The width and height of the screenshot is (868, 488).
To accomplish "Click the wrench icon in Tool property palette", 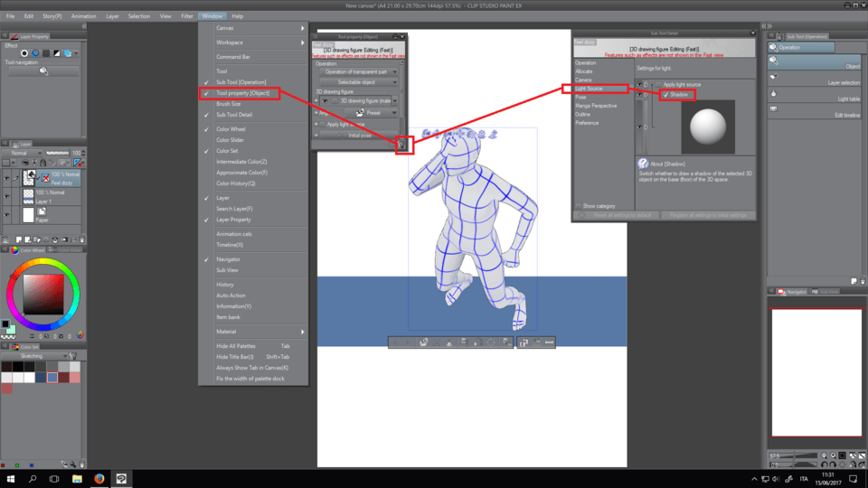I will (x=402, y=144).
